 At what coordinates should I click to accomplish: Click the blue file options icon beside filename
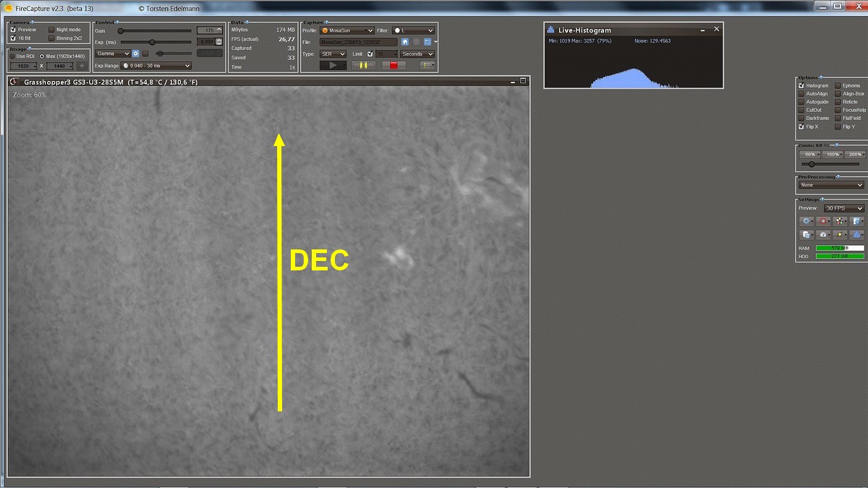tap(427, 42)
